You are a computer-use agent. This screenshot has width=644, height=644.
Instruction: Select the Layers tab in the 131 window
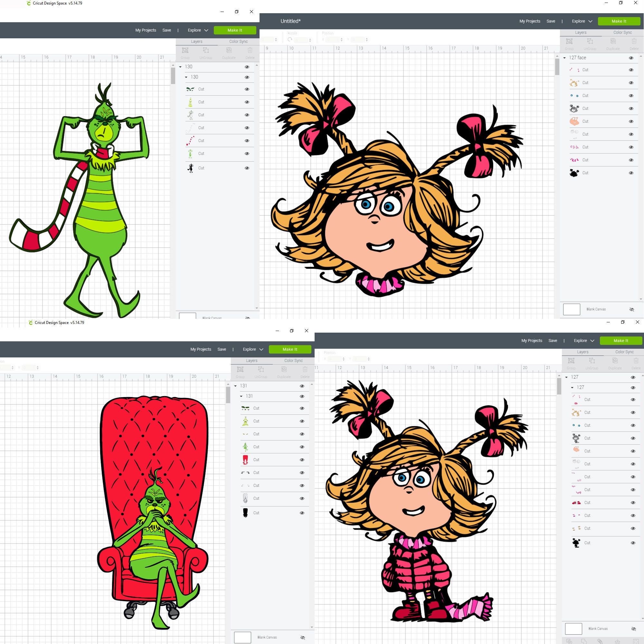pos(251,360)
